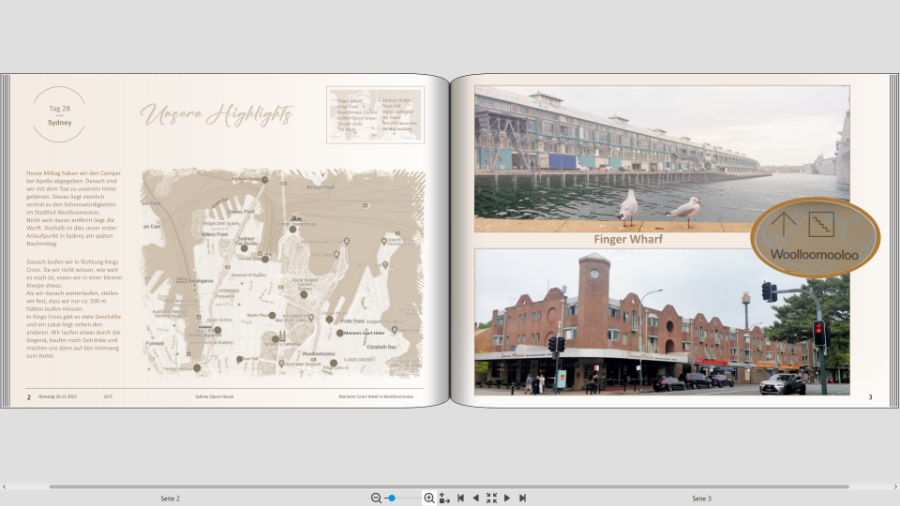
Task: Select the 'Tag 28 Sydney' circle badge
Action: pos(59,115)
